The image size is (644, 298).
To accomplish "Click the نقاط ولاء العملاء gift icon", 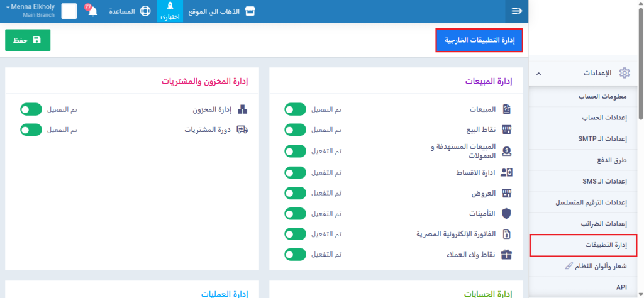I will coord(506,255).
